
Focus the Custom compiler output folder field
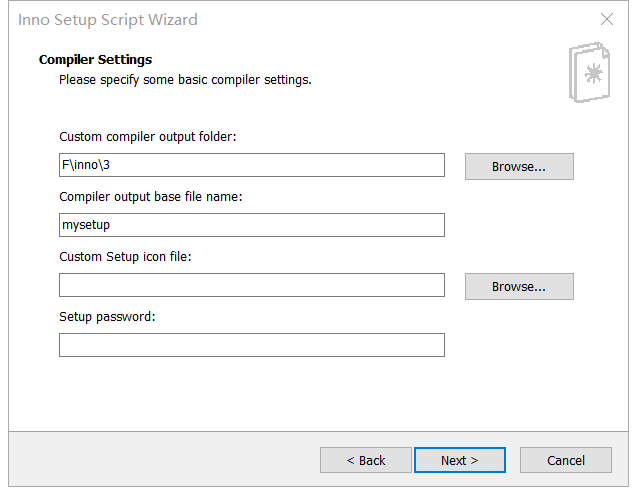pos(252,165)
